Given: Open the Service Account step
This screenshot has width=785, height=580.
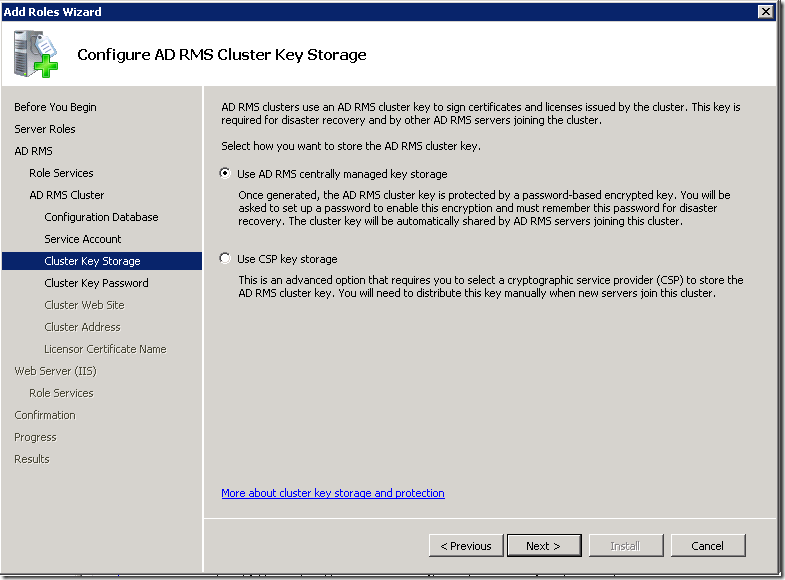Looking at the screenshot, I should [83, 239].
